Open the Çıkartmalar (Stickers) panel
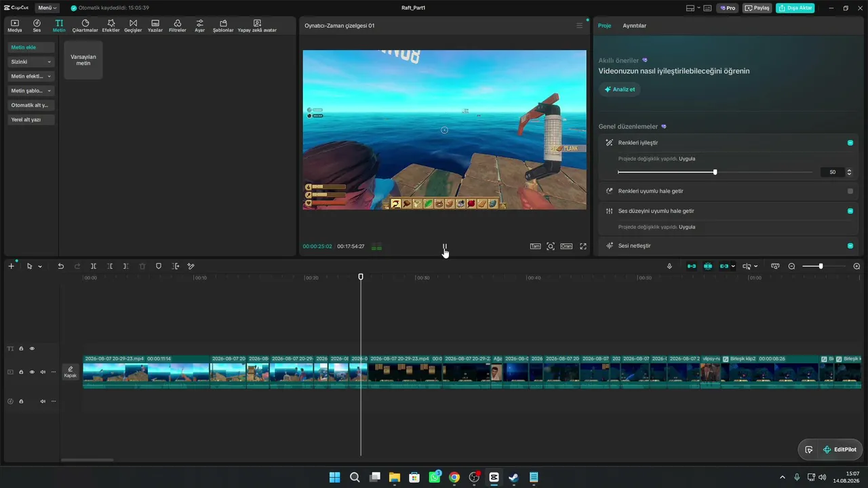 85,26
